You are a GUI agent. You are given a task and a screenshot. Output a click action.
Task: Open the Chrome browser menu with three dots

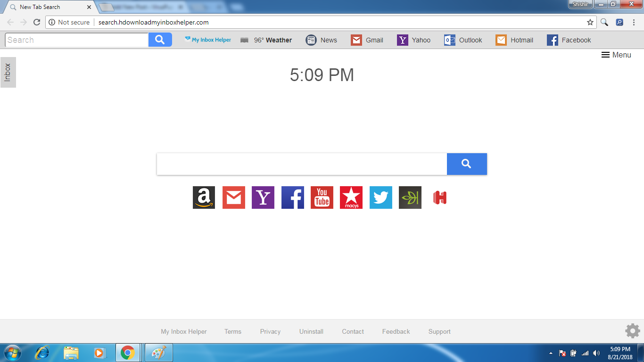tap(633, 22)
